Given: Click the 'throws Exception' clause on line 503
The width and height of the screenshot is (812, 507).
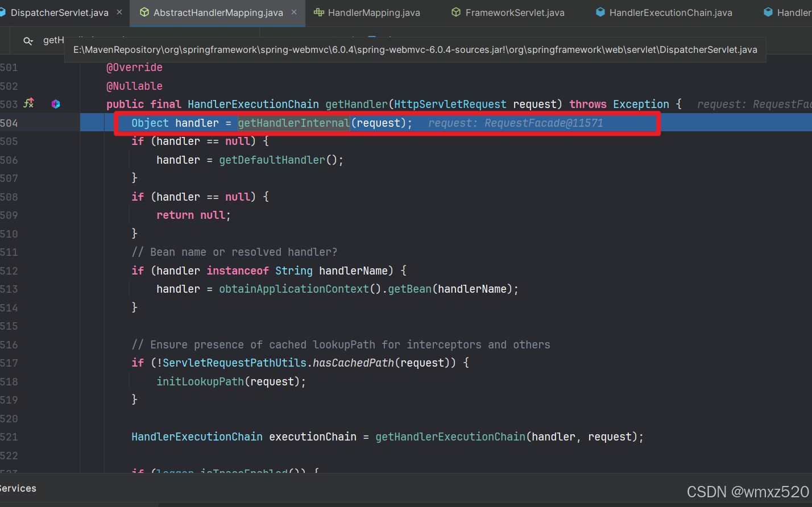Looking at the screenshot, I should (x=619, y=104).
